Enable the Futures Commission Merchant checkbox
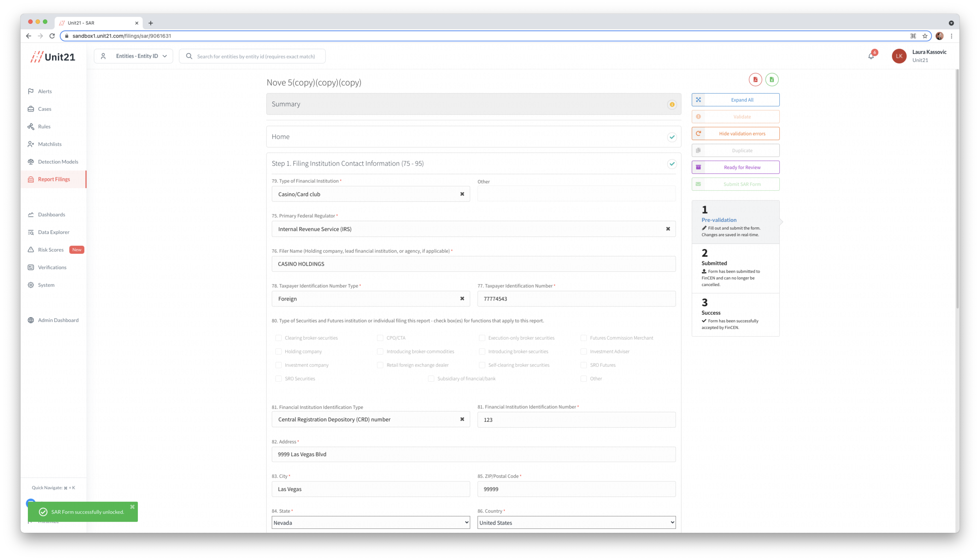 (584, 338)
